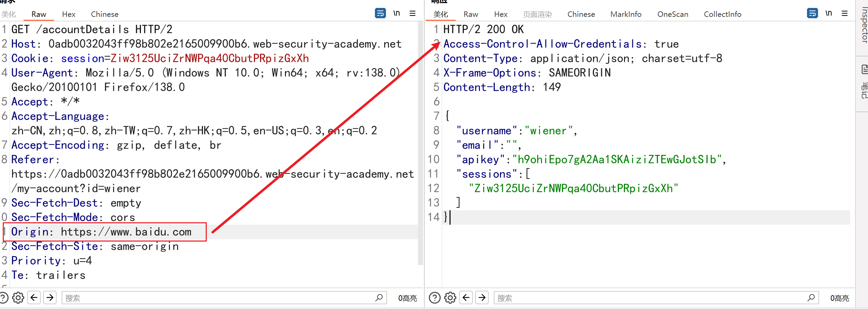Toggle show non-printable characters in request panel
The image size is (868, 309).
point(397,13)
